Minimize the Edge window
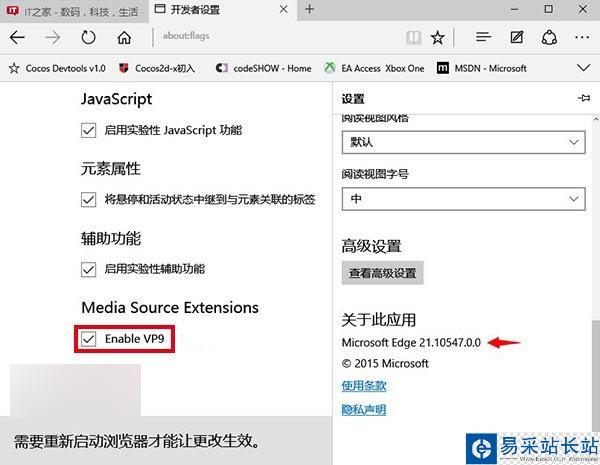 click(514, 9)
